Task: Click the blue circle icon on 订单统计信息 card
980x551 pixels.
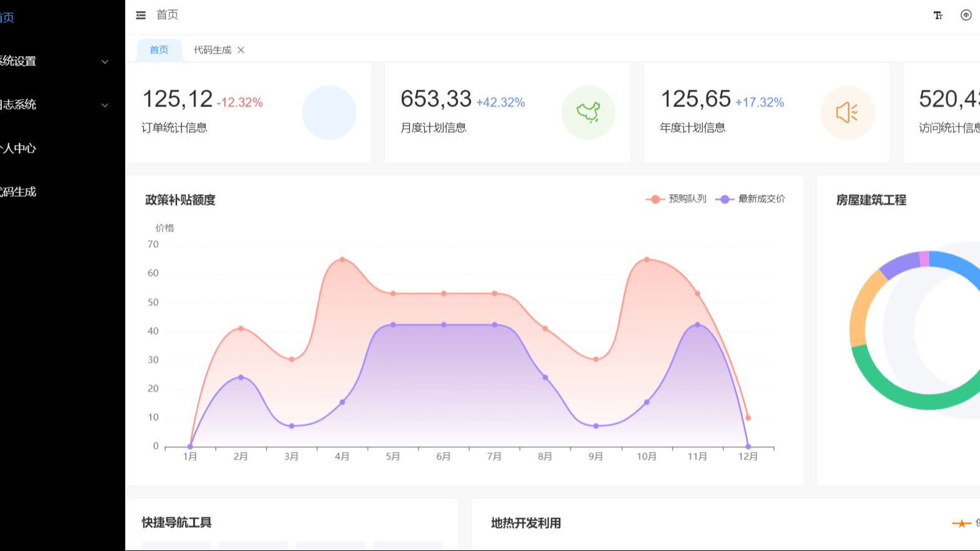Action: (329, 113)
